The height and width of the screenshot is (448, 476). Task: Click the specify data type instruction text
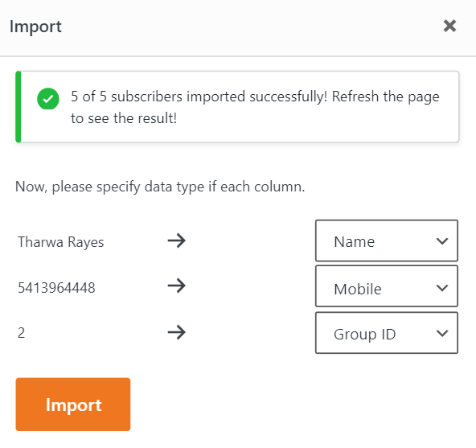[160, 187]
